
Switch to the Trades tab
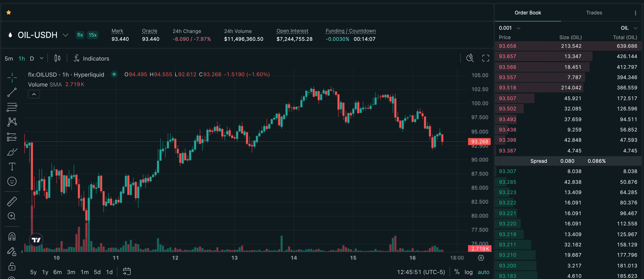click(x=594, y=13)
